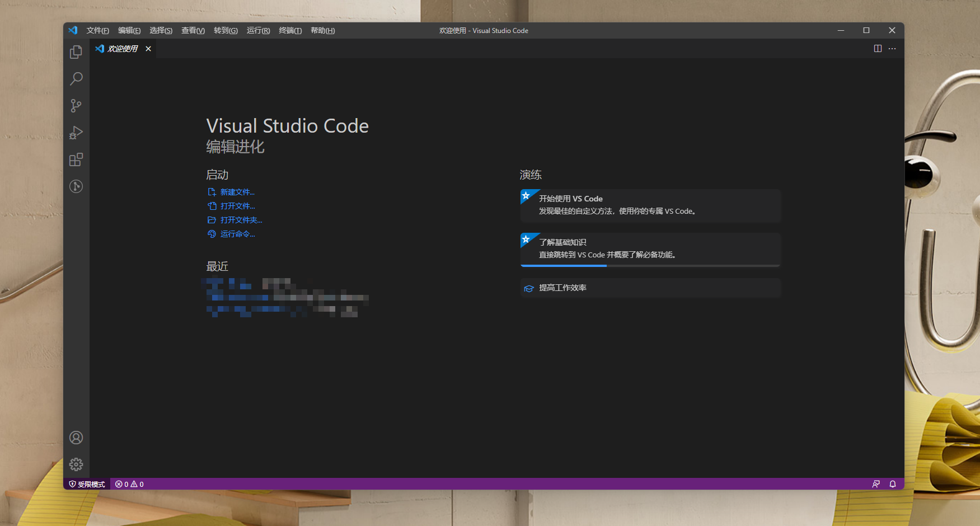Open the 运行(R) menu
Image resolution: width=980 pixels, height=526 pixels.
click(259, 30)
